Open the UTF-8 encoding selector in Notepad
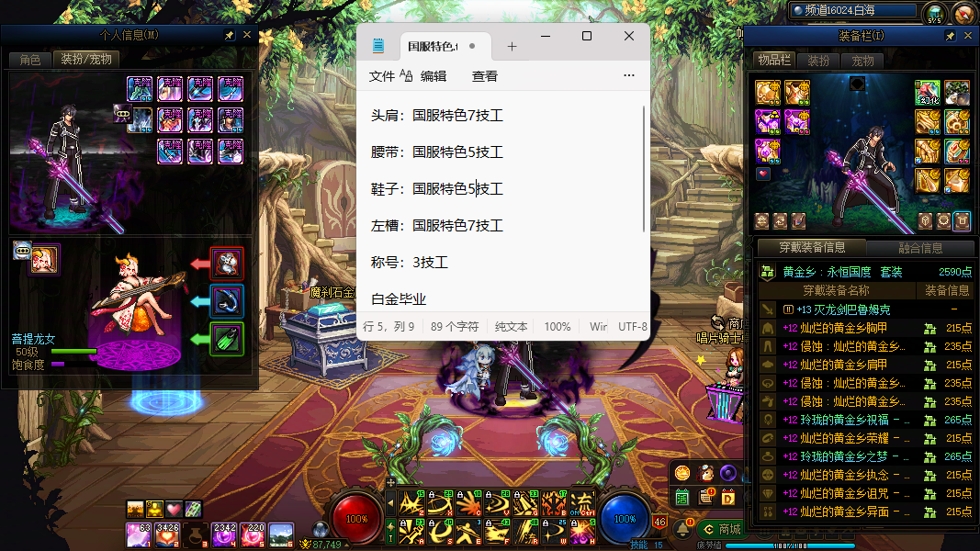980x551 pixels. coord(633,326)
